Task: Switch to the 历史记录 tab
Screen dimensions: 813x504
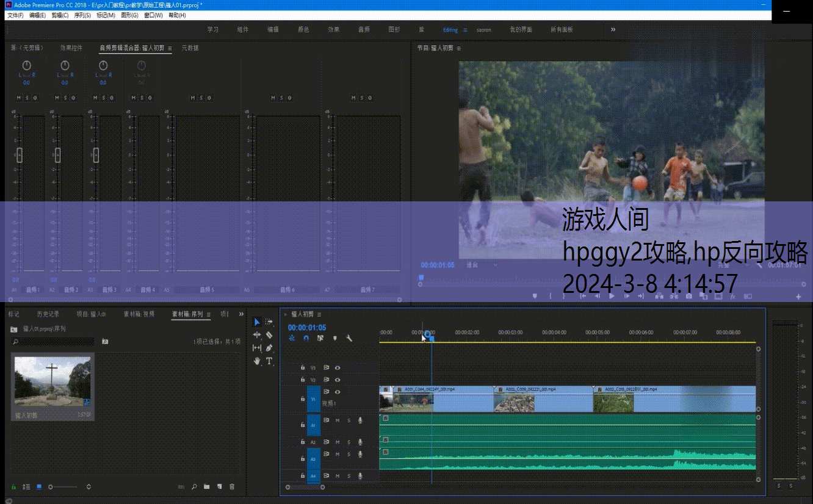Action: [x=48, y=314]
